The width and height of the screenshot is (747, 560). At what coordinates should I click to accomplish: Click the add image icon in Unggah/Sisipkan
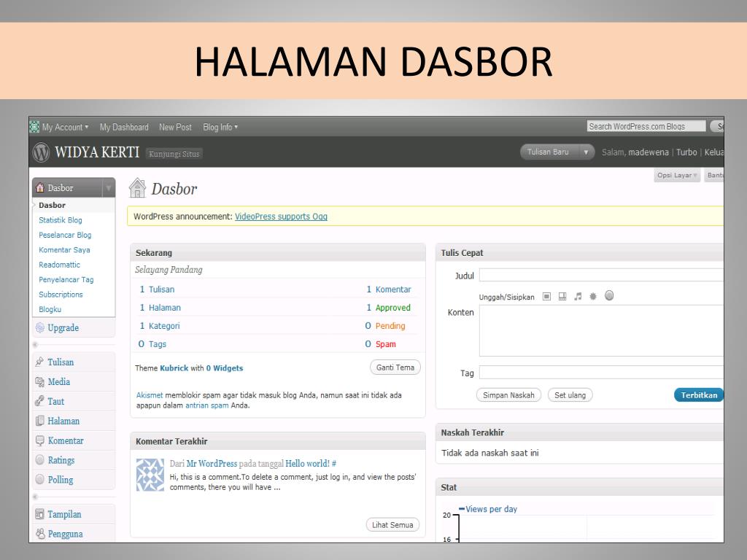tap(547, 297)
